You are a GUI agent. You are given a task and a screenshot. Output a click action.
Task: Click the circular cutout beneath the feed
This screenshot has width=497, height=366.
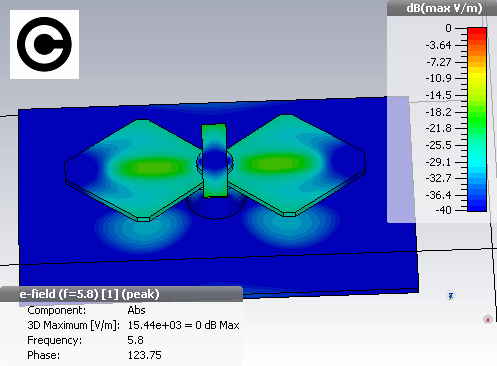[x=216, y=207]
